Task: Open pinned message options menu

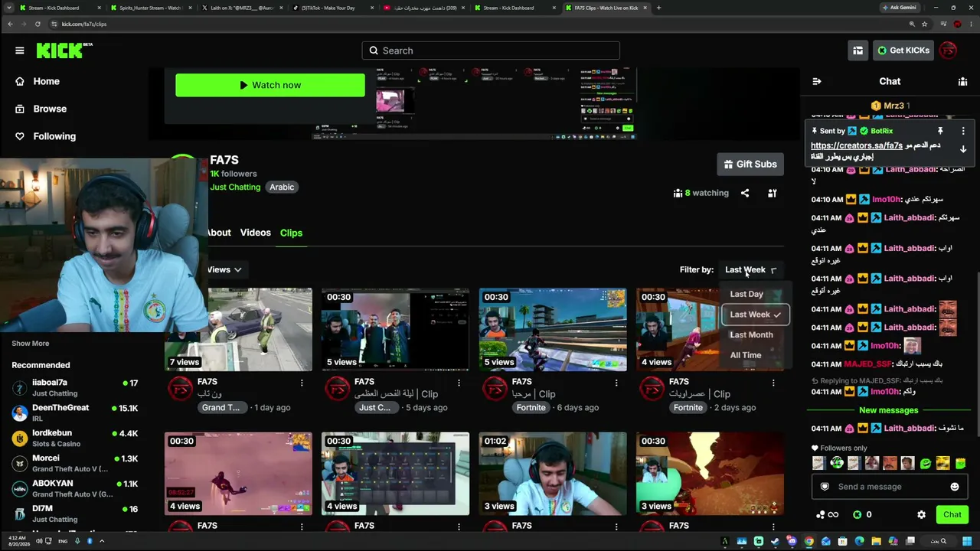Action: pyautogui.click(x=963, y=131)
